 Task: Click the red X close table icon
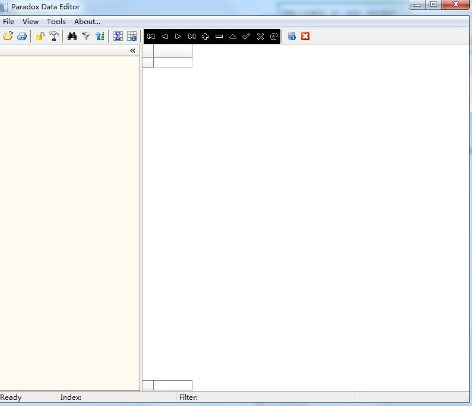click(x=305, y=36)
